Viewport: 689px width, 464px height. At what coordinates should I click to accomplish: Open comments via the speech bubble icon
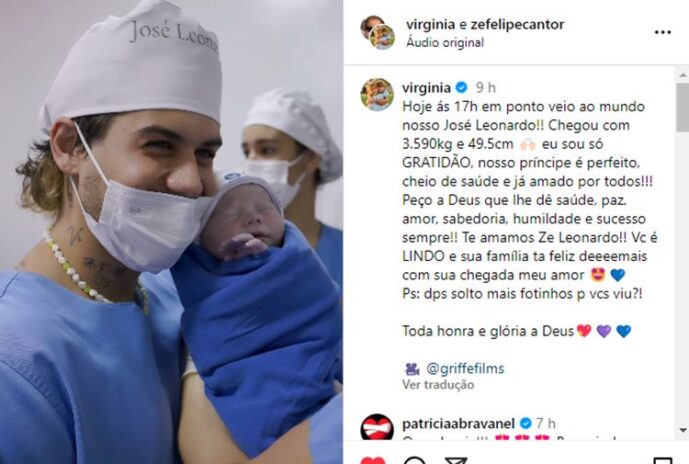click(414, 460)
